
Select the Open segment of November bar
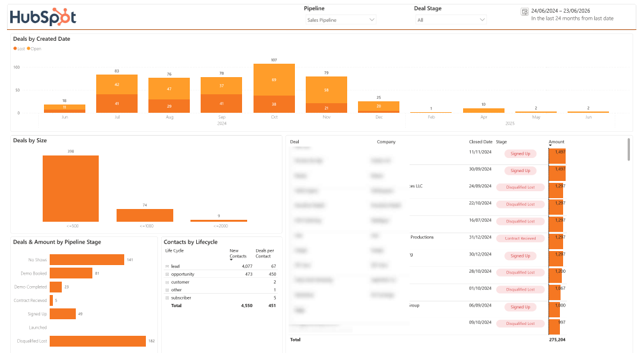coord(326,90)
